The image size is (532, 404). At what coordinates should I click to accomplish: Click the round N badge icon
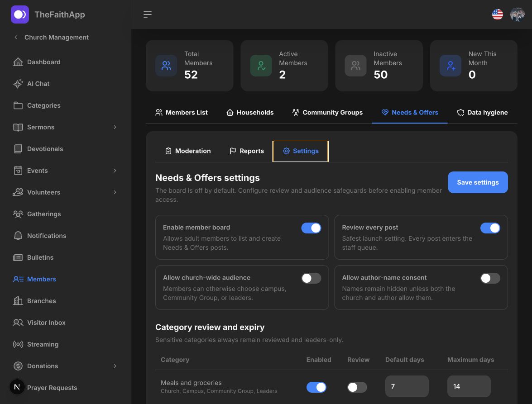17,387
